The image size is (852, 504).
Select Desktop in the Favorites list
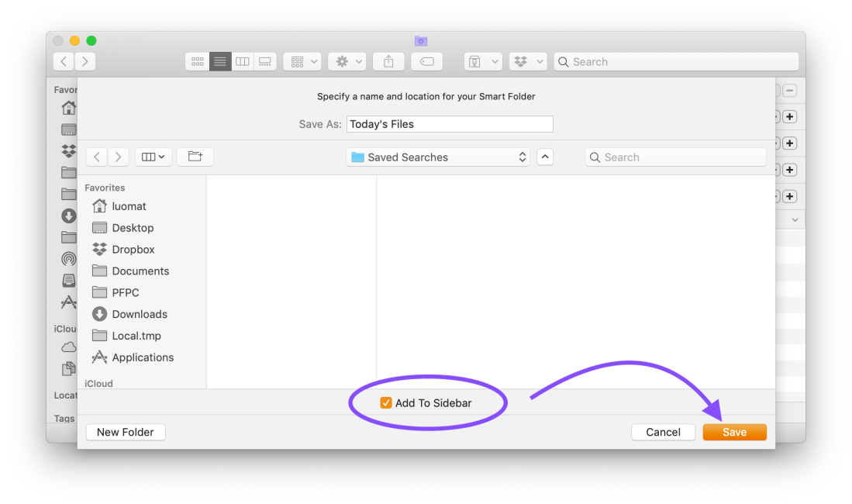(x=133, y=228)
